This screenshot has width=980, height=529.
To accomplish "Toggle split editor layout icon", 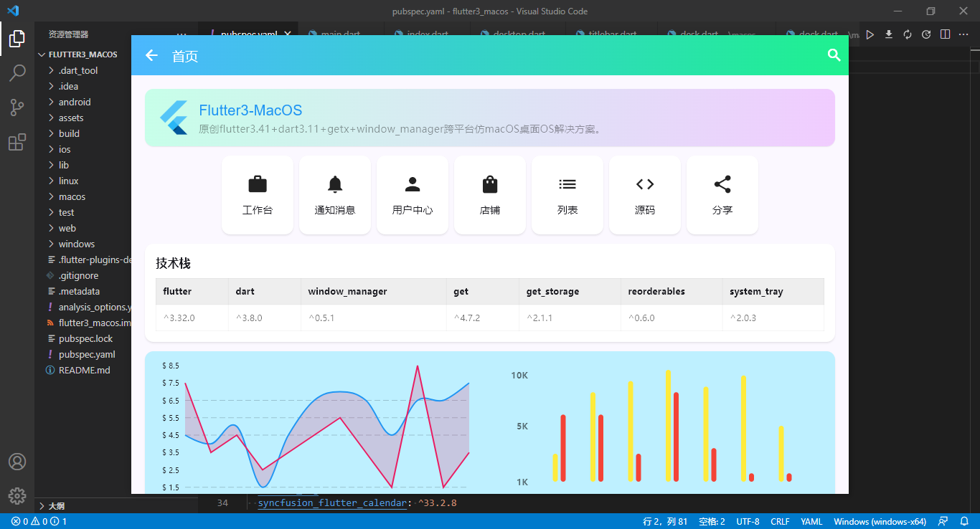I will coord(945,34).
